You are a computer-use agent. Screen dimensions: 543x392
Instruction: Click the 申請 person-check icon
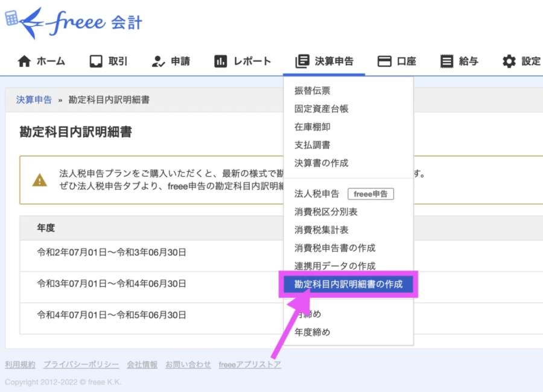point(158,61)
